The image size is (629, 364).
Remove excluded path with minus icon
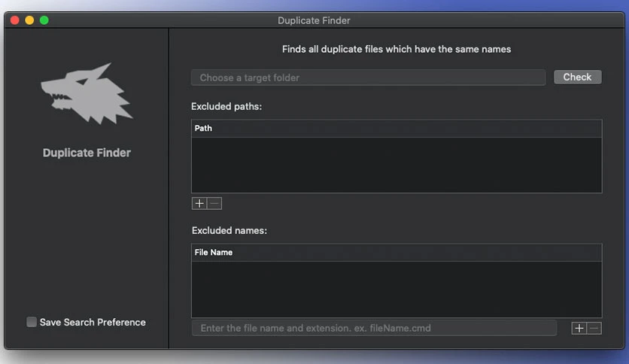click(x=214, y=203)
